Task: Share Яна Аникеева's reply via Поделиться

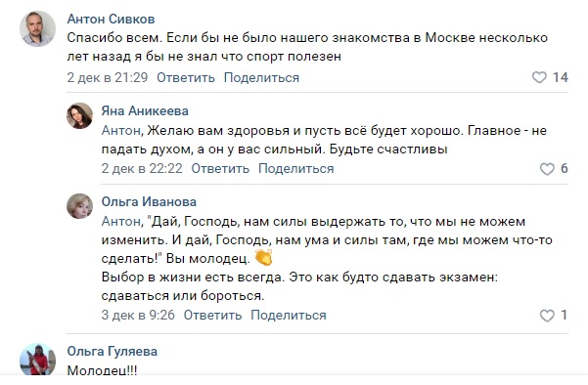Action: 295,168
